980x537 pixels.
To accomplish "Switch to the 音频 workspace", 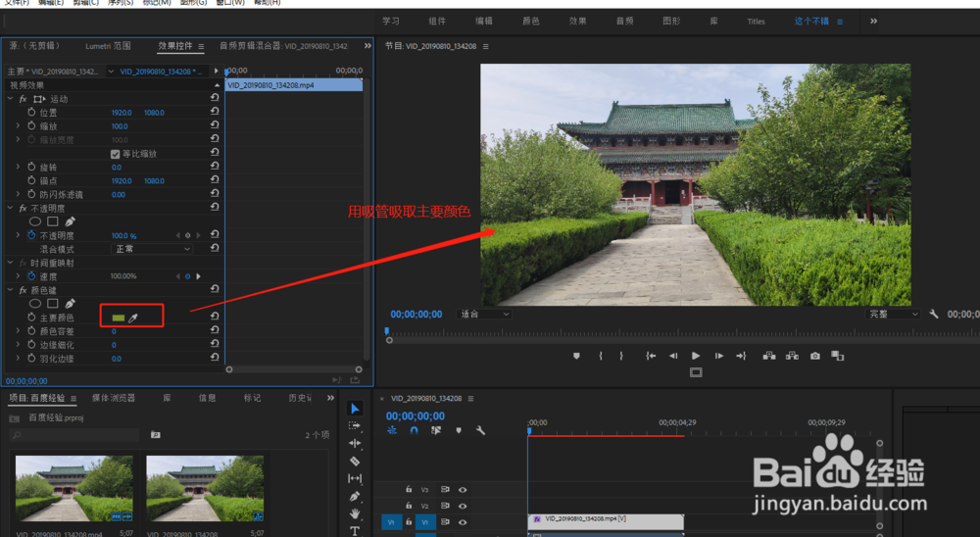I will (x=624, y=21).
